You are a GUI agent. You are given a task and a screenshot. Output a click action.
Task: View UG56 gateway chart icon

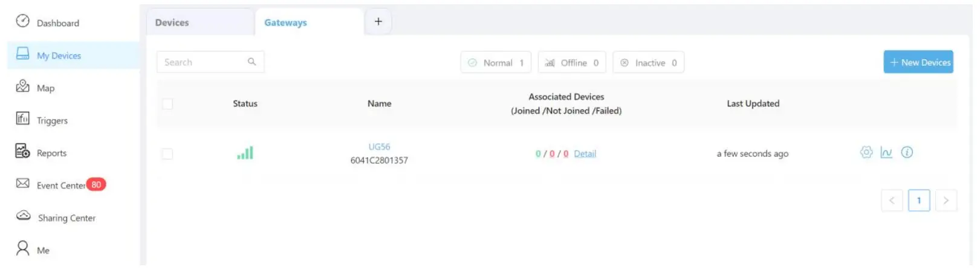[886, 152]
